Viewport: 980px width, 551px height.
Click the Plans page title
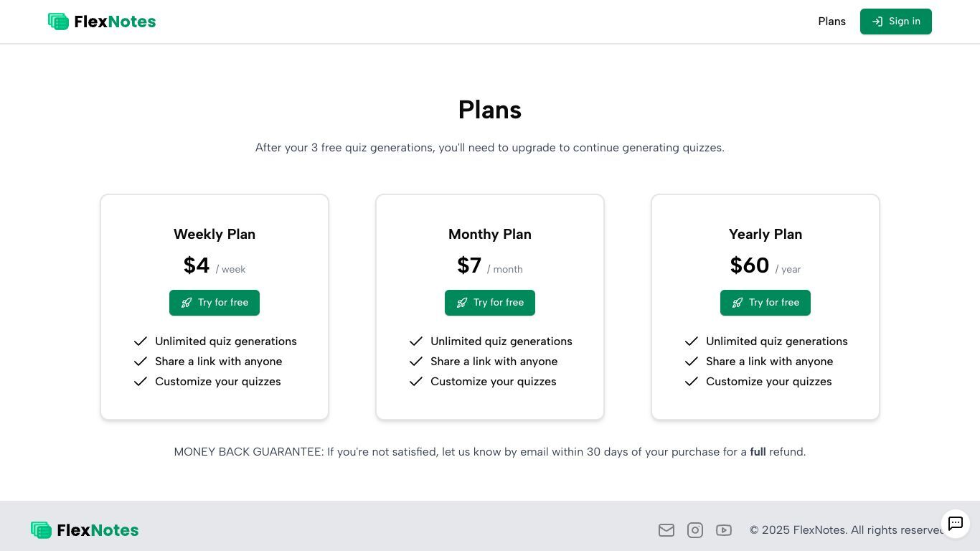point(490,110)
